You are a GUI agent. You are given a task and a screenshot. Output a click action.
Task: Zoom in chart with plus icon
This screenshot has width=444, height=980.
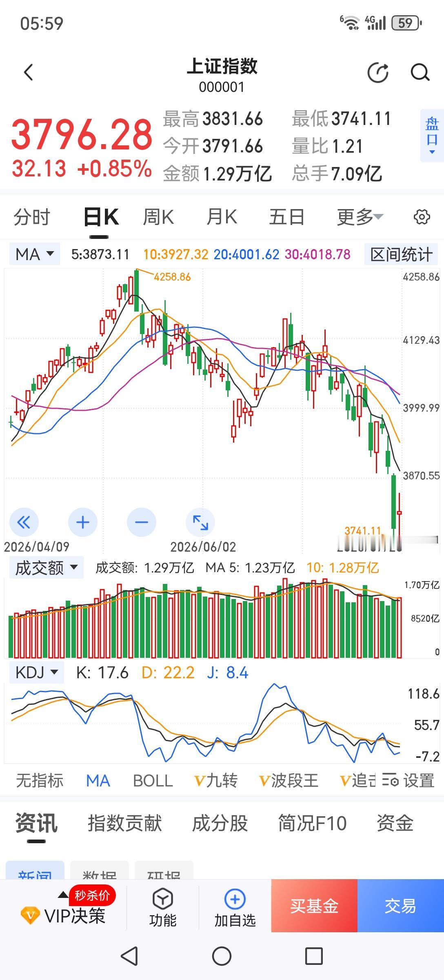(83, 522)
